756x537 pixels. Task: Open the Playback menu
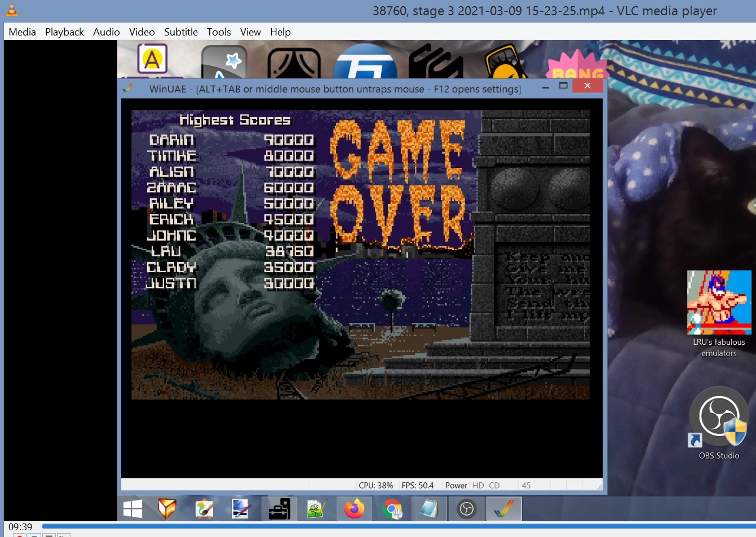[64, 32]
